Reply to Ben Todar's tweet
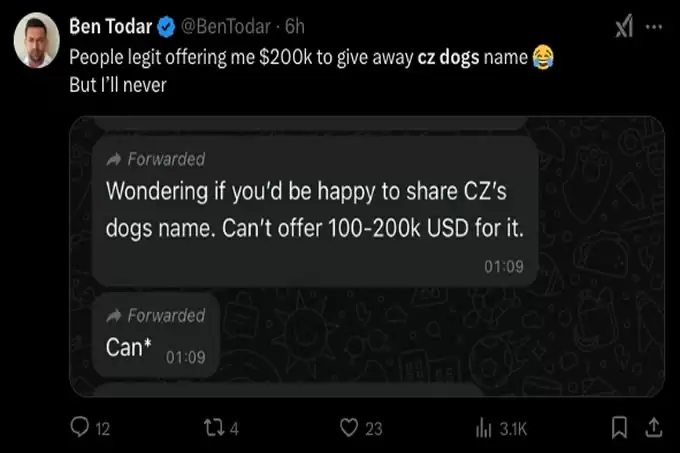 82,428
